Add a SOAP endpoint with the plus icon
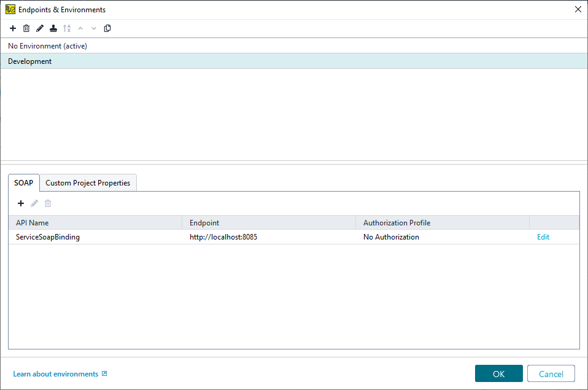The width and height of the screenshot is (588, 390). point(20,203)
